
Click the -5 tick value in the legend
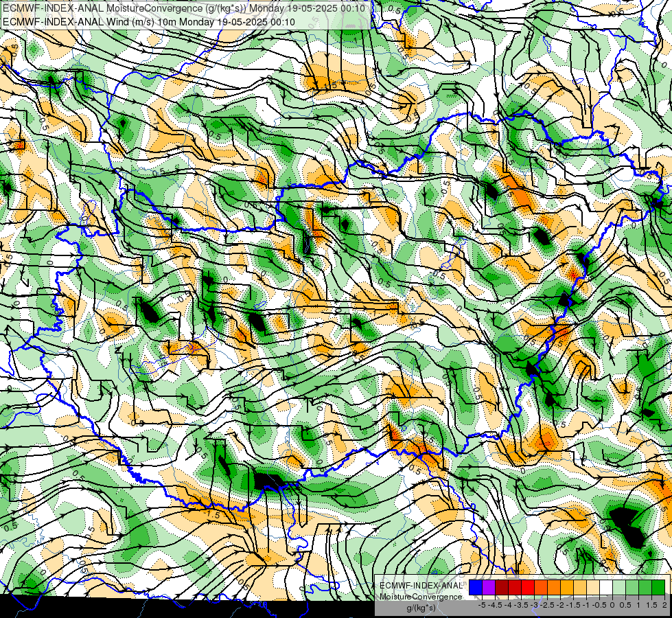(482, 605)
